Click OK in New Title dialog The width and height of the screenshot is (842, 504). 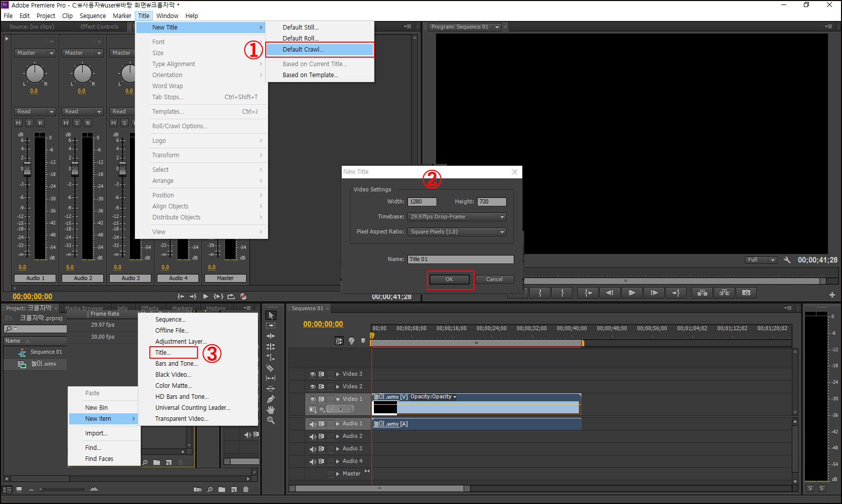click(450, 279)
